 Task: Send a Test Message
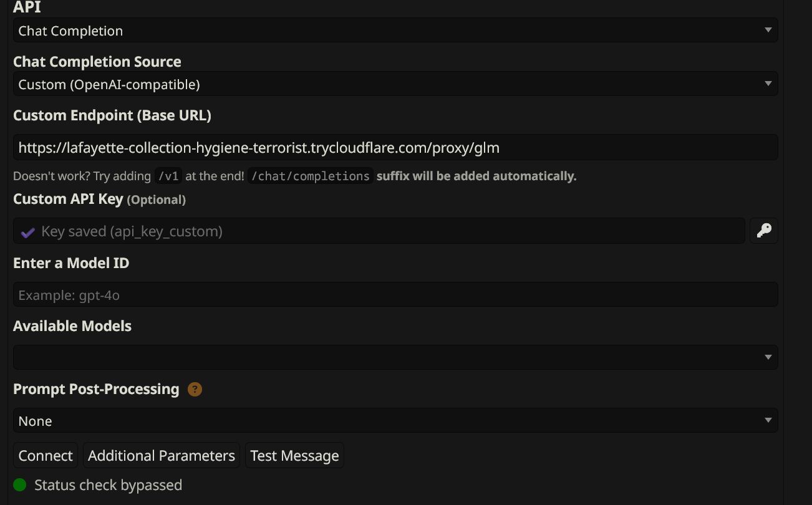pos(294,456)
